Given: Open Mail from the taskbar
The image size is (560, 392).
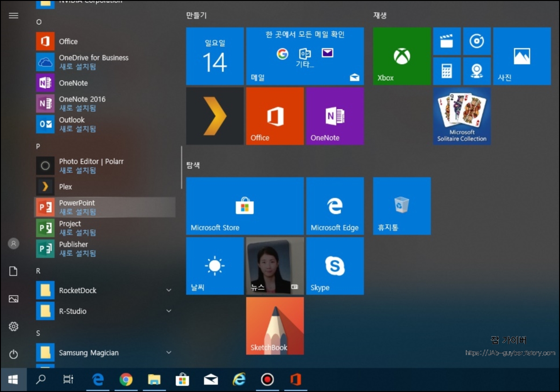Looking at the screenshot, I should tap(211, 380).
